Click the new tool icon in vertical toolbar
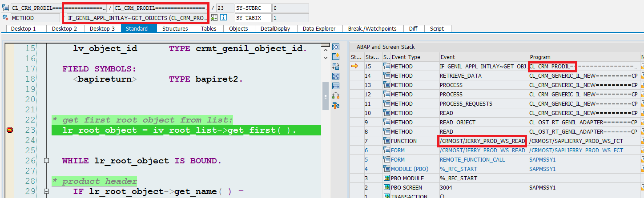The height and width of the screenshot is (198, 644). (x=336, y=57)
